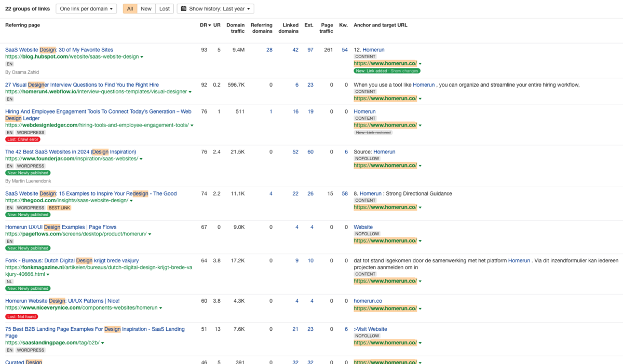Image resolution: width=623 pixels, height=364 pixels.
Task: Expand target URL caret in founderjar row
Action: click(420, 166)
